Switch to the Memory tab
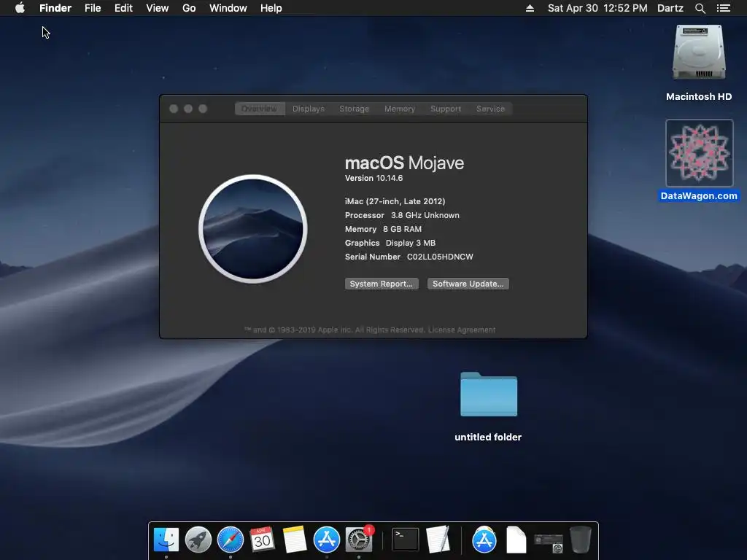This screenshot has height=560, width=747. [x=400, y=109]
